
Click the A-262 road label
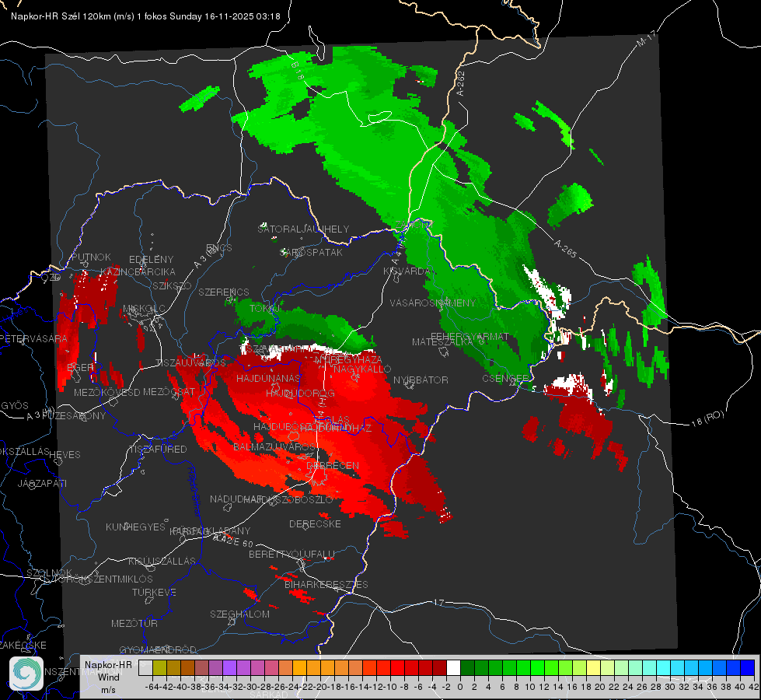pyautogui.click(x=461, y=83)
